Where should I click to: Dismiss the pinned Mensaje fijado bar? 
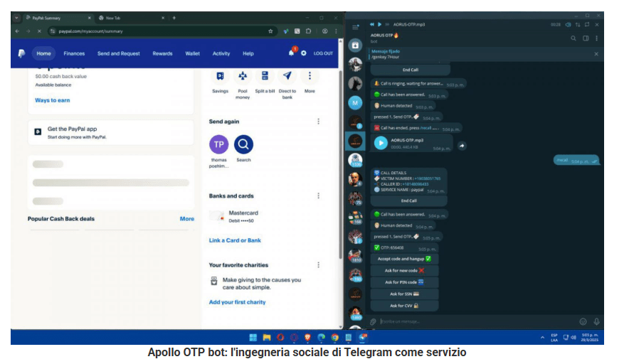pos(596,54)
